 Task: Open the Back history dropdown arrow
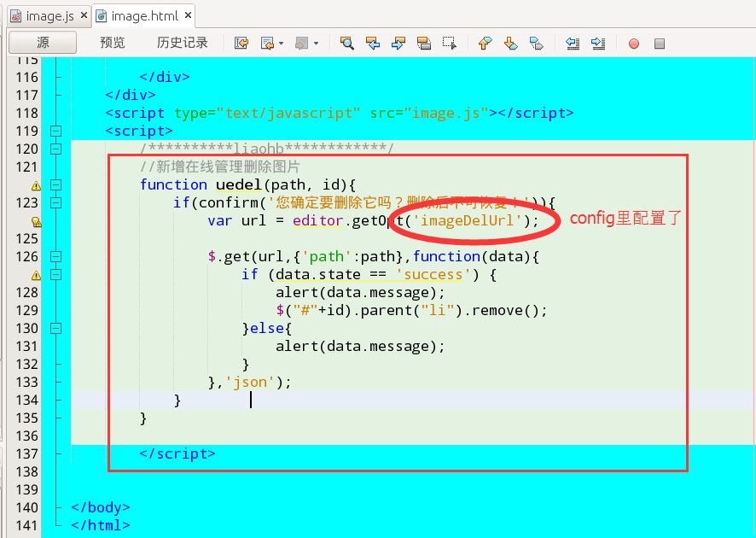tap(281, 44)
